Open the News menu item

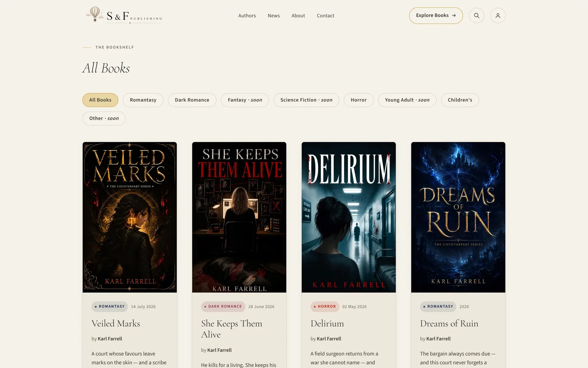(274, 15)
